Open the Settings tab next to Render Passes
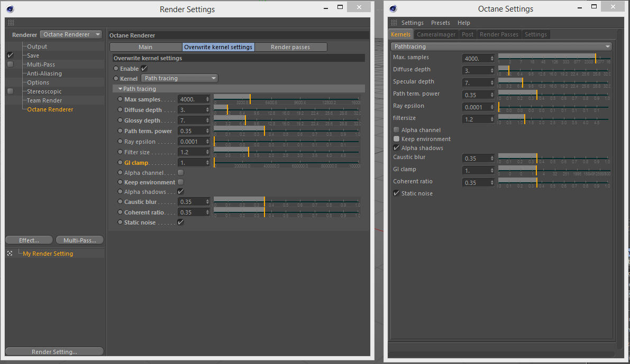630x364 pixels. [x=536, y=34]
